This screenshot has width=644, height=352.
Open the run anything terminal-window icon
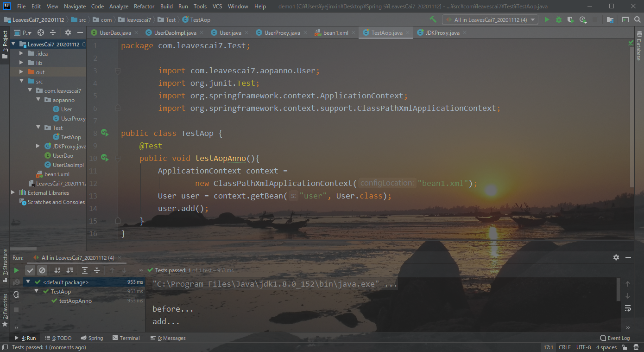(625, 19)
